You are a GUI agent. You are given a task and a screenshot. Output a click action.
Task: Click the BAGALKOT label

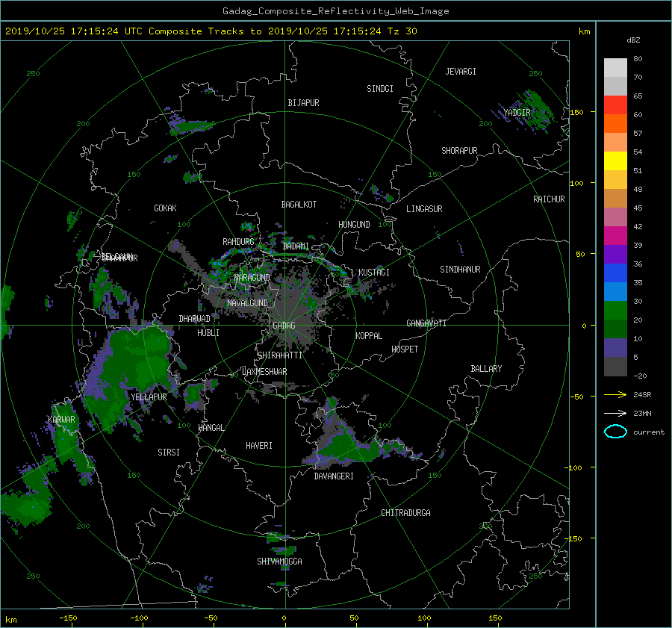coord(299,205)
